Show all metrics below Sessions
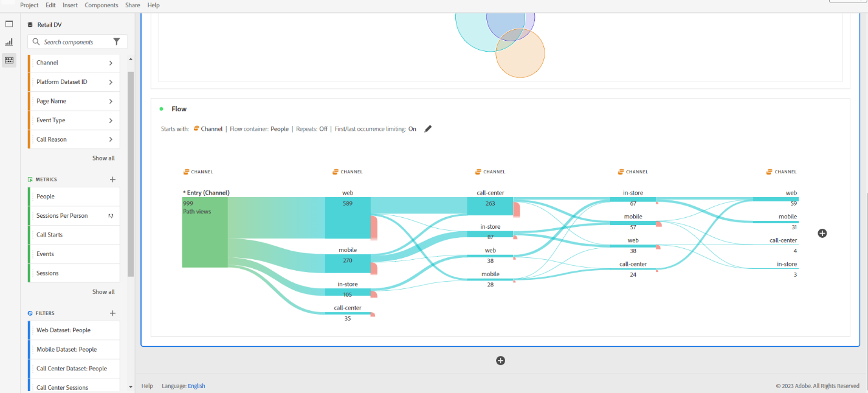The height and width of the screenshot is (393, 868). coord(103,292)
